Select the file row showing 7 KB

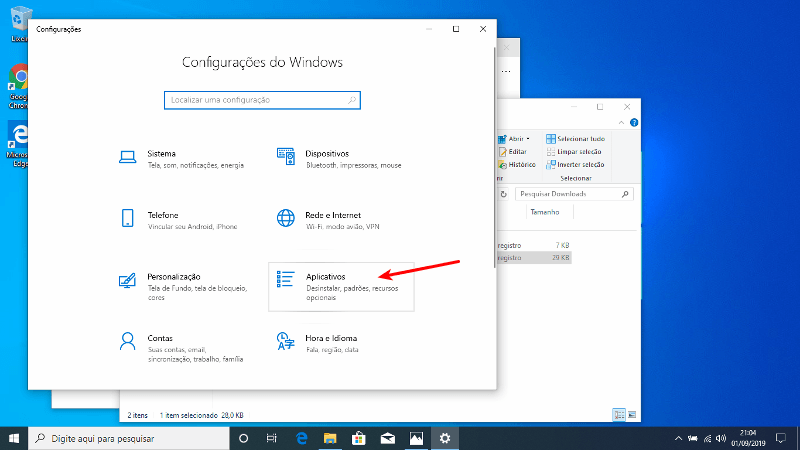(534, 245)
